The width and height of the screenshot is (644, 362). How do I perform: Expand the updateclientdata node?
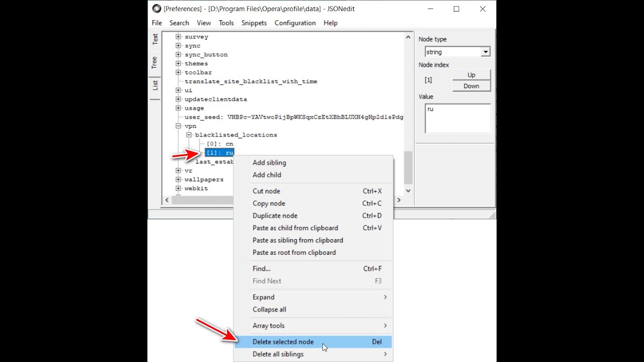pos(178,99)
